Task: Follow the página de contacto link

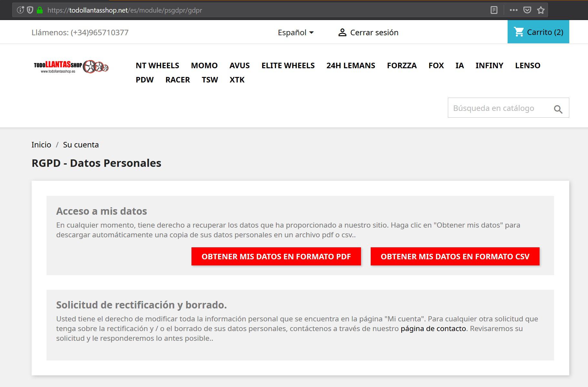Action: pos(433,328)
